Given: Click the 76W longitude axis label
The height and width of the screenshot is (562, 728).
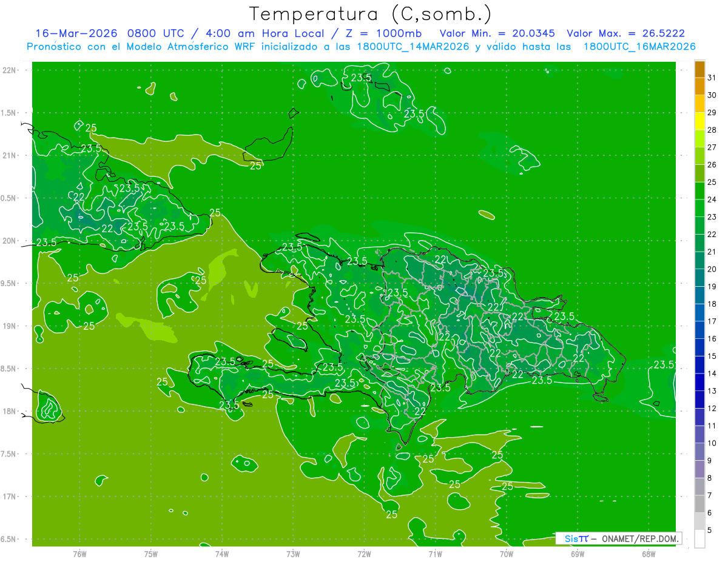Looking at the screenshot, I should [x=79, y=554].
